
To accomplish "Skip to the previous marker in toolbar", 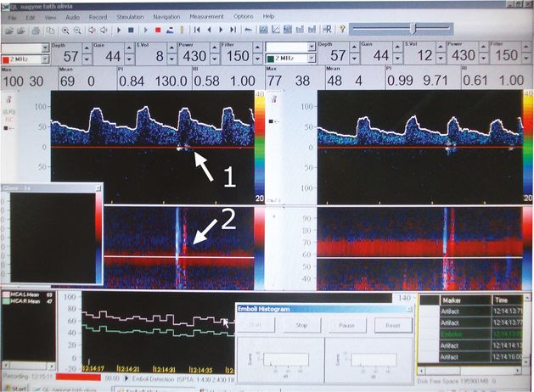I will 197,29.
